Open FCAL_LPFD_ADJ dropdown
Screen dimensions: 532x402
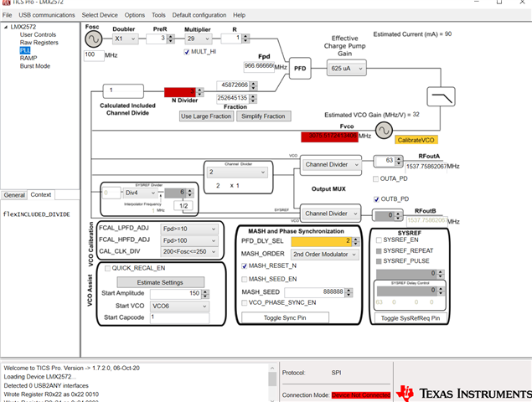click(x=189, y=229)
